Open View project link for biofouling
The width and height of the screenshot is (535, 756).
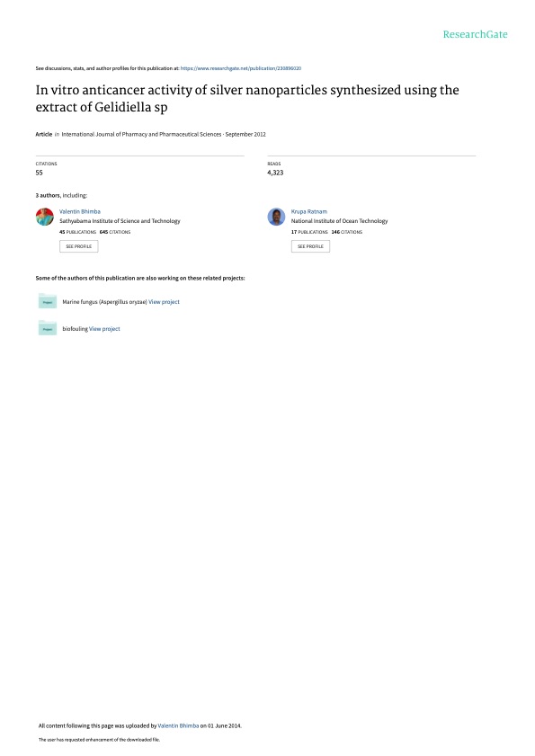pos(104,329)
